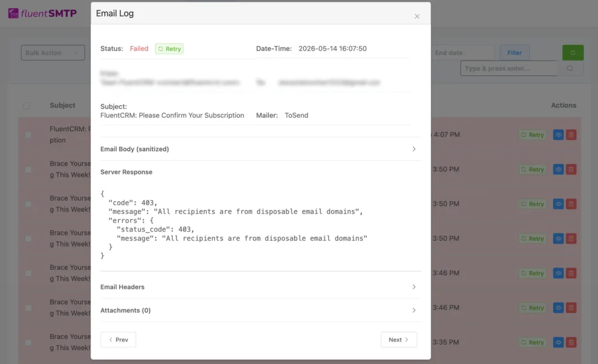Close the Email Log dialog
Viewport: 598px width, 364px height.
coord(417,16)
